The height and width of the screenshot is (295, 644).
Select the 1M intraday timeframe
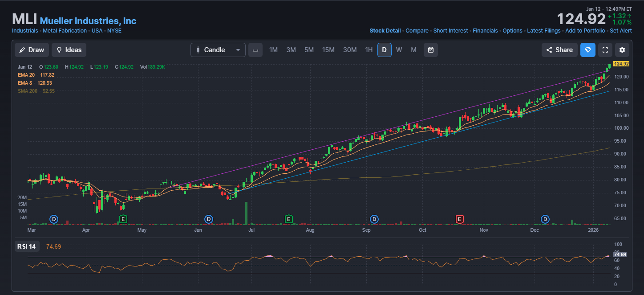[x=273, y=50]
